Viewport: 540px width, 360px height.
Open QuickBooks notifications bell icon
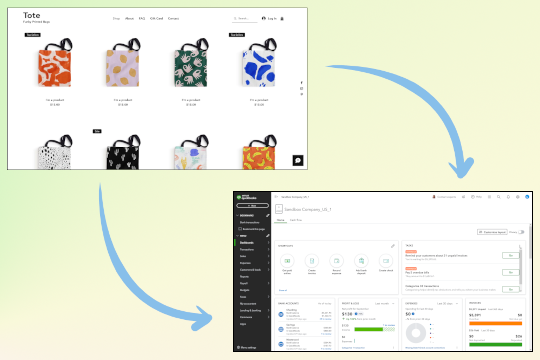click(x=508, y=197)
